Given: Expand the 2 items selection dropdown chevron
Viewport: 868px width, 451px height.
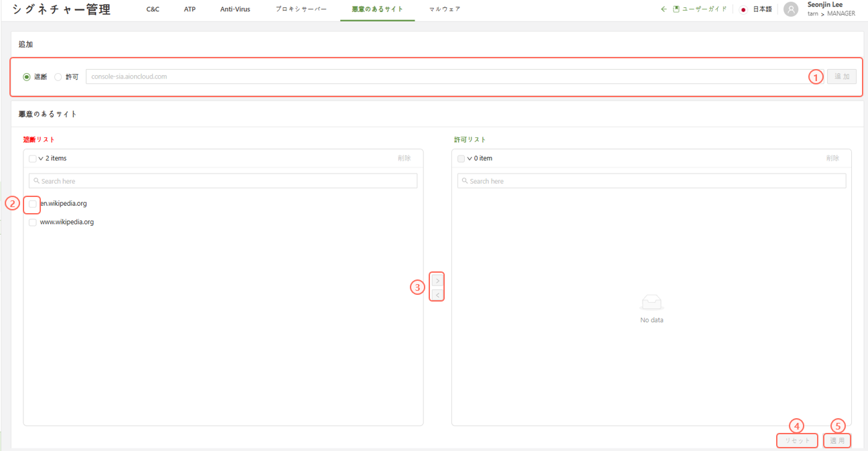Looking at the screenshot, I should [41, 159].
